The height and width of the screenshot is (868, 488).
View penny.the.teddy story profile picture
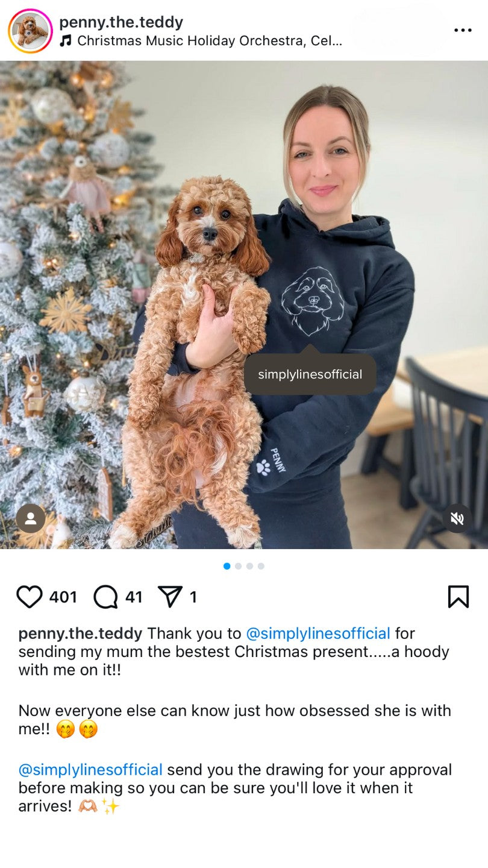click(30, 31)
